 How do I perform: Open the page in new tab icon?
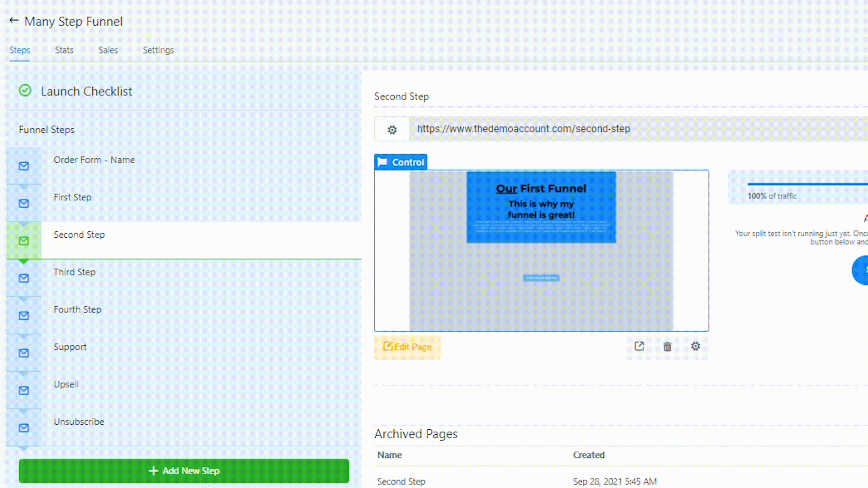click(x=639, y=347)
